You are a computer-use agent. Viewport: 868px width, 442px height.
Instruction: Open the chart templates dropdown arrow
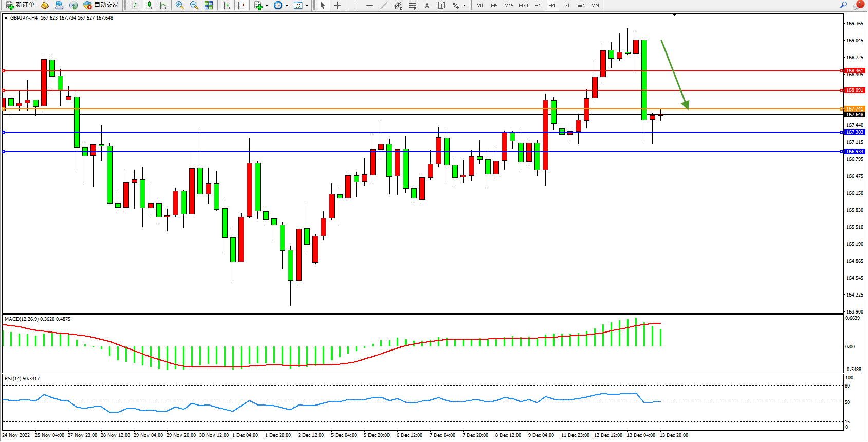click(307, 5)
